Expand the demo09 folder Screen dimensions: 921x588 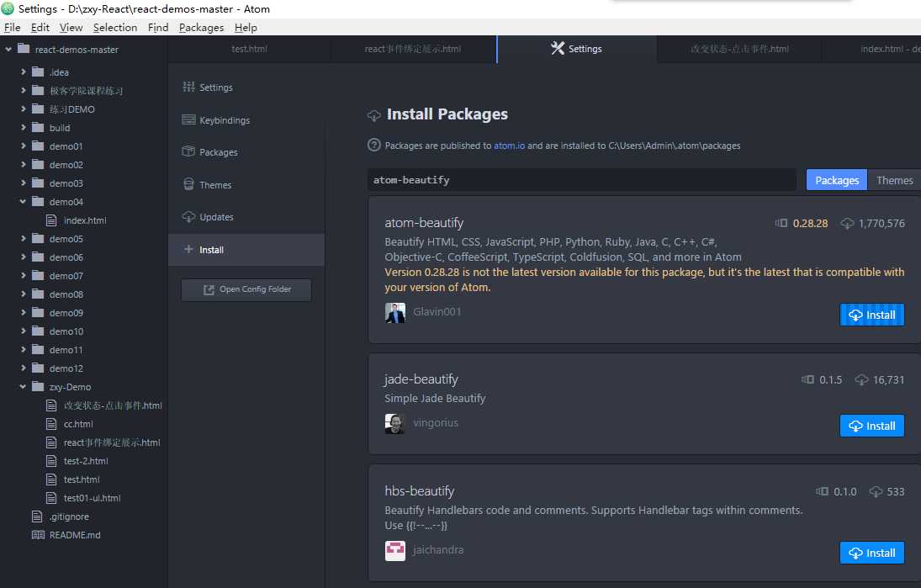[x=23, y=312]
